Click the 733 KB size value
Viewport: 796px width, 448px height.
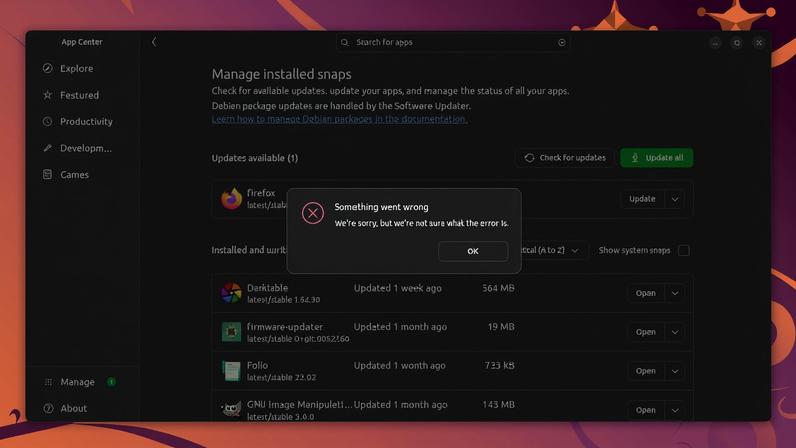click(500, 365)
